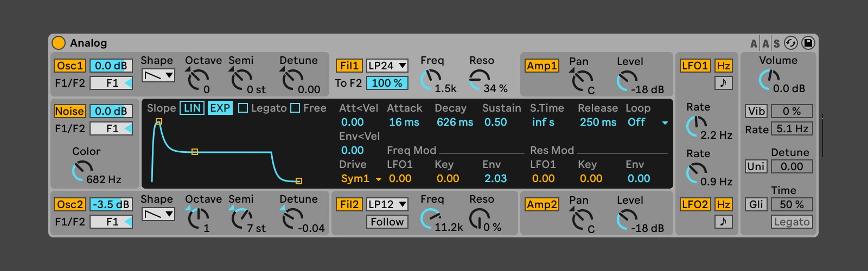Click the Noise Color knob
This screenshot has height=271, width=868.
(x=82, y=171)
